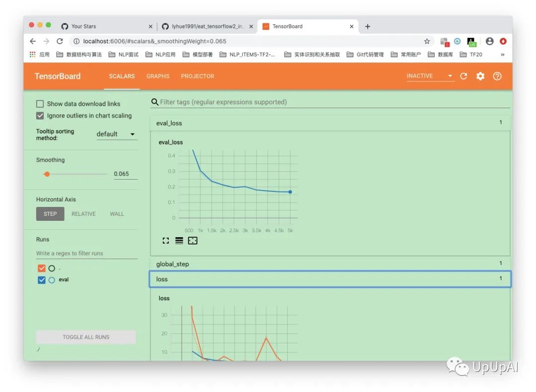Open TensorBoard settings gear
536x392 pixels.
pos(480,76)
